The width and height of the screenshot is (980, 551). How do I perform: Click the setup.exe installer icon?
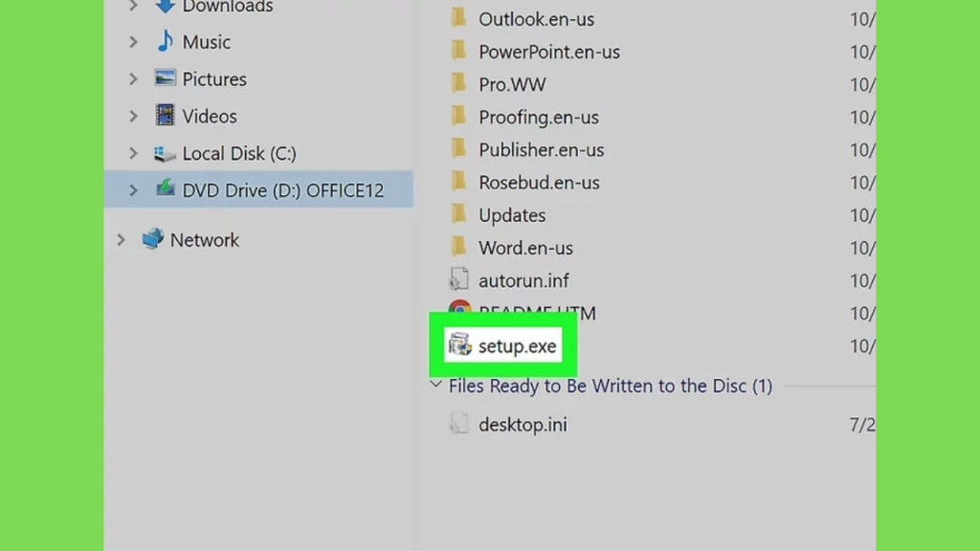coord(460,344)
